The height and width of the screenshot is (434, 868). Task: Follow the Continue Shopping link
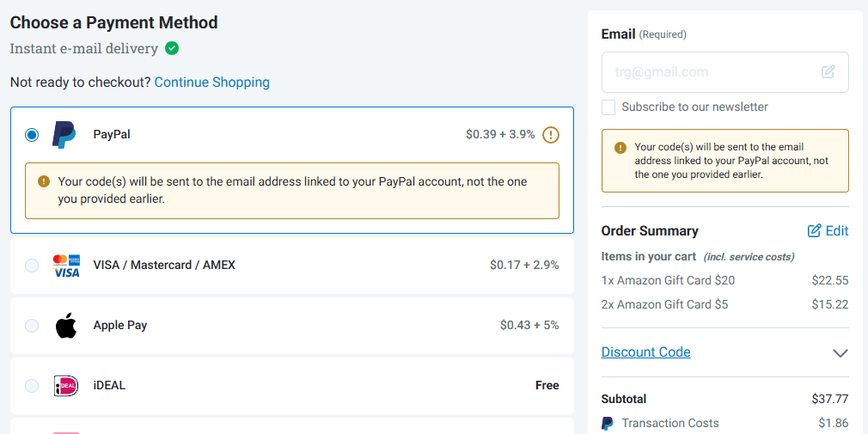click(212, 83)
